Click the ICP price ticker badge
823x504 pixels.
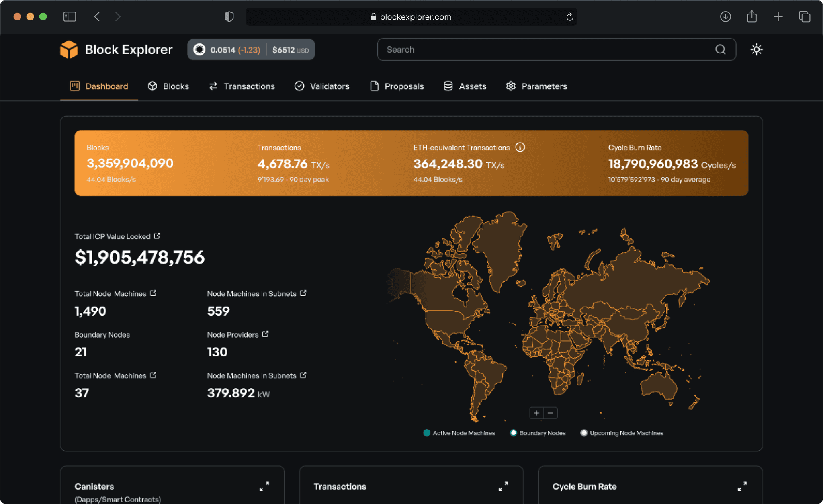tap(251, 50)
